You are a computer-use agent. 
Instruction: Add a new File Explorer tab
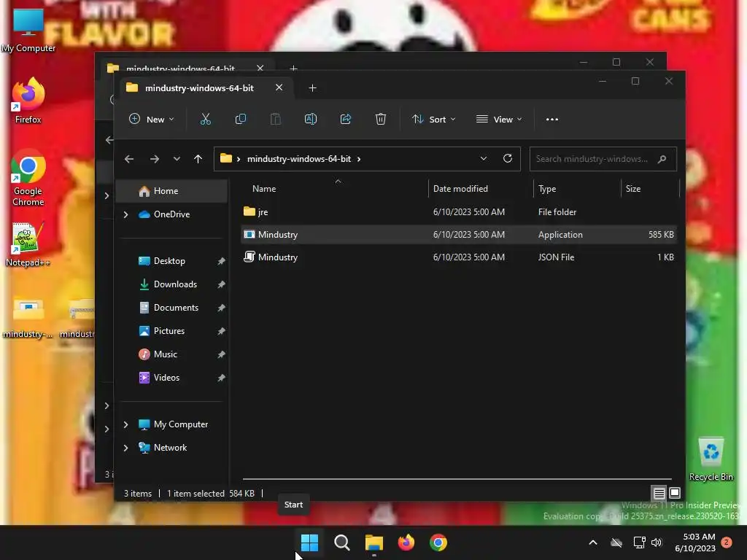[x=312, y=88]
